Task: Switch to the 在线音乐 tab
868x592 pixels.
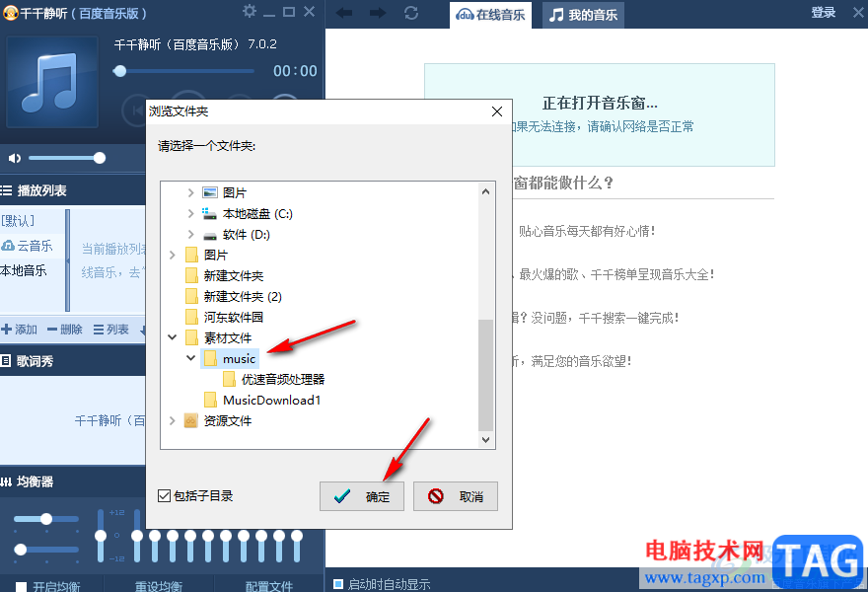Action: (490, 15)
